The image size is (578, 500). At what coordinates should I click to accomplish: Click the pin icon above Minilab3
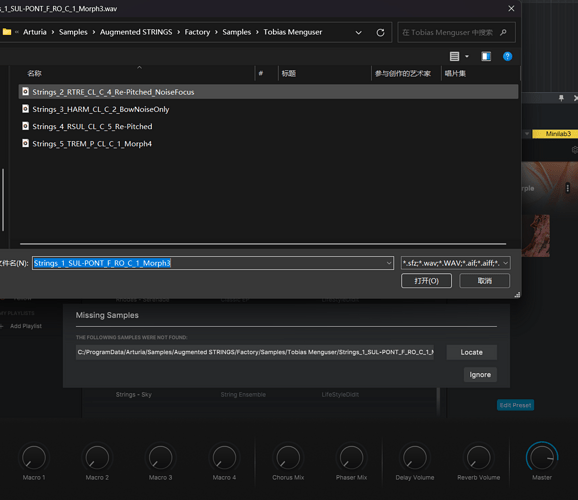[x=561, y=98]
